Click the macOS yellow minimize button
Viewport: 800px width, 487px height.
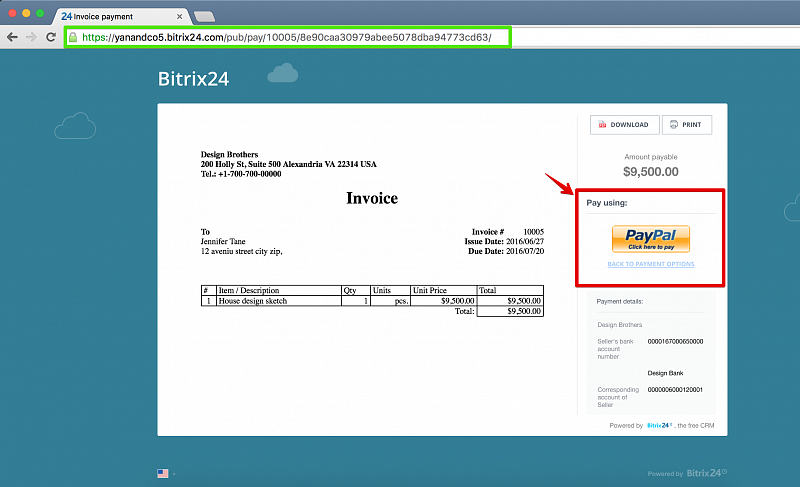26,13
